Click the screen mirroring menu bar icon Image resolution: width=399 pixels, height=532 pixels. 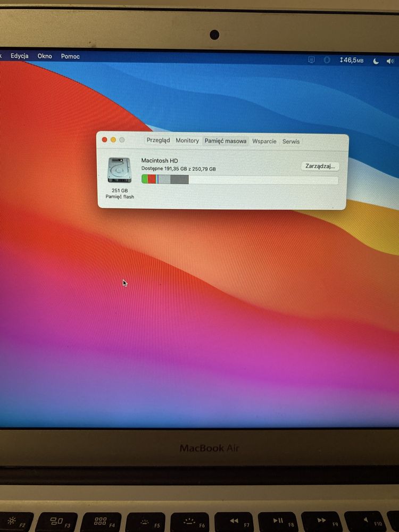tap(311, 60)
